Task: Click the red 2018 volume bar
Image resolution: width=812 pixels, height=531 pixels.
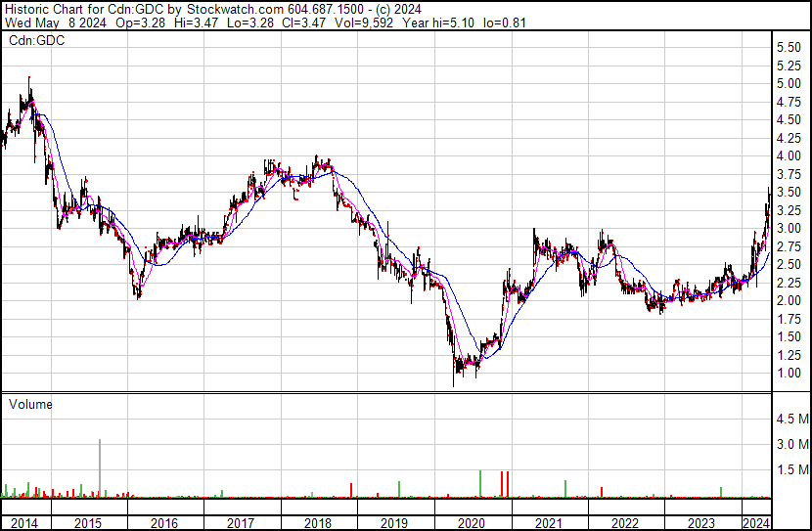Action: (x=351, y=491)
